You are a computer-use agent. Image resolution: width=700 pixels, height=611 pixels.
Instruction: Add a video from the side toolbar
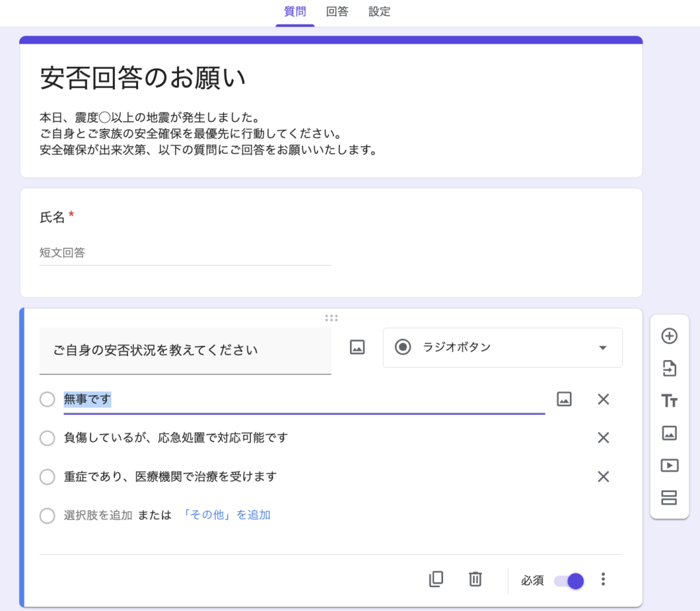tap(669, 465)
